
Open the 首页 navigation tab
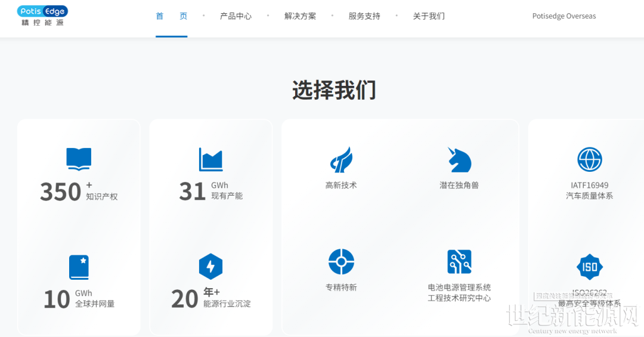[171, 16]
